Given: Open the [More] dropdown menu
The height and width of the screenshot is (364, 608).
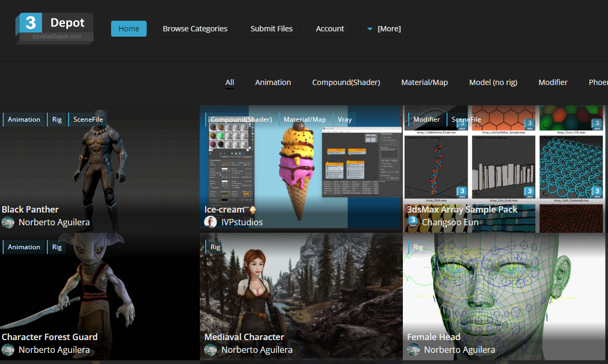Looking at the screenshot, I should (384, 29).
